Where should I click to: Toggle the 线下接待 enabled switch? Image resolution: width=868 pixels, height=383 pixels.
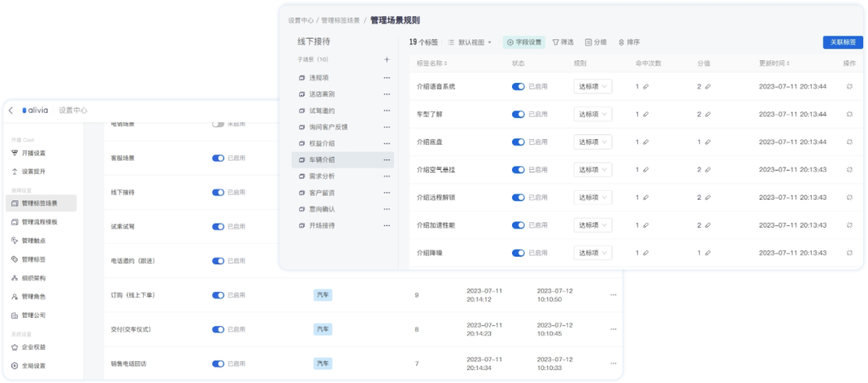pyautogui.click(x=218, y=192)
